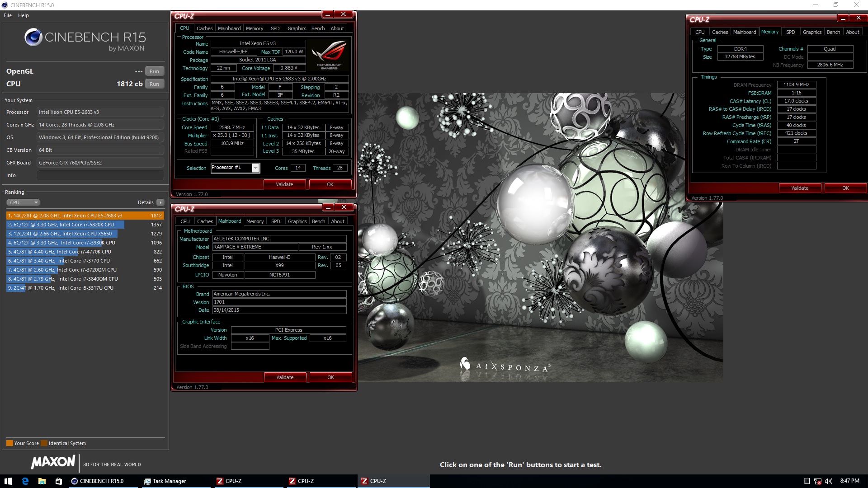The image size is (868, 488).
Task: Select the Xeon E5-2683 v3 ranking row
Action: click(85, 216)
